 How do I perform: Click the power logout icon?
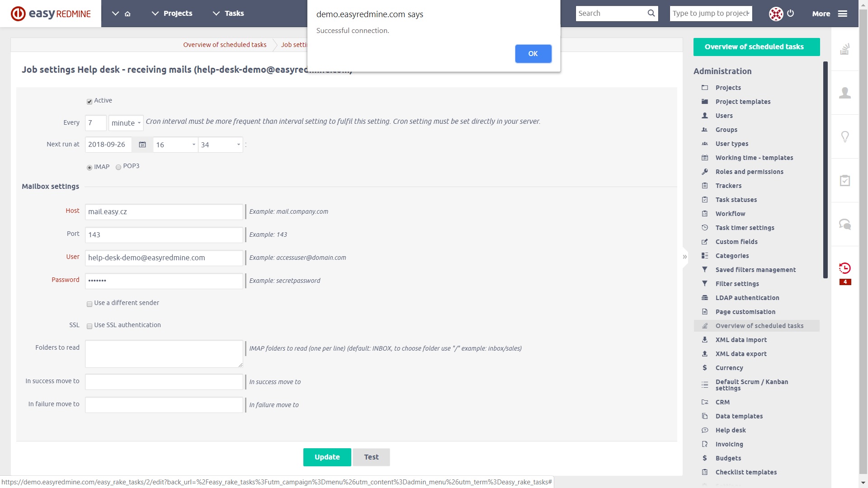pyautogui.click(x=790, y=13)
